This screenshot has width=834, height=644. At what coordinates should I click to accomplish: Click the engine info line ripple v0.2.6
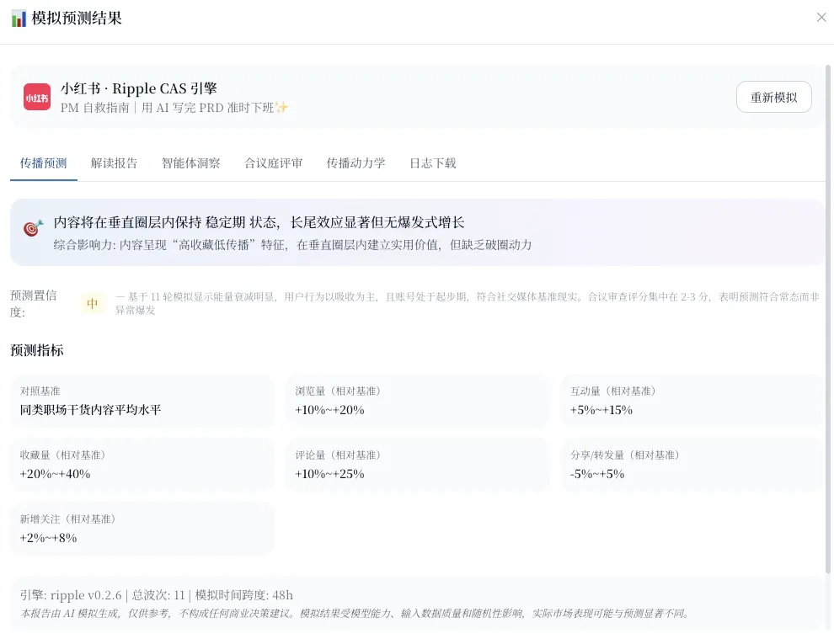click(157, 595)
